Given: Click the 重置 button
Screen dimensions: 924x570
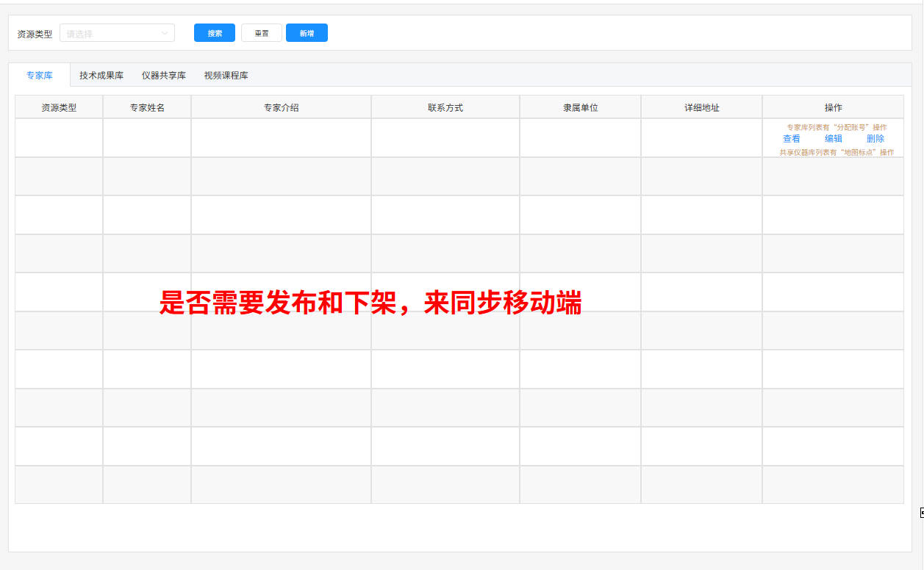Looking at the screenshot, I should pos(262,33).
